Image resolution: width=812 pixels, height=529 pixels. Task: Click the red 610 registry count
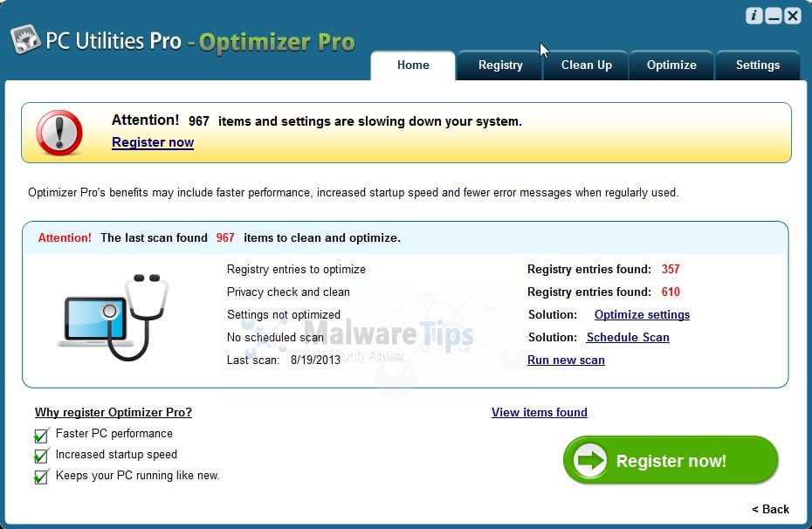point(671,292)
